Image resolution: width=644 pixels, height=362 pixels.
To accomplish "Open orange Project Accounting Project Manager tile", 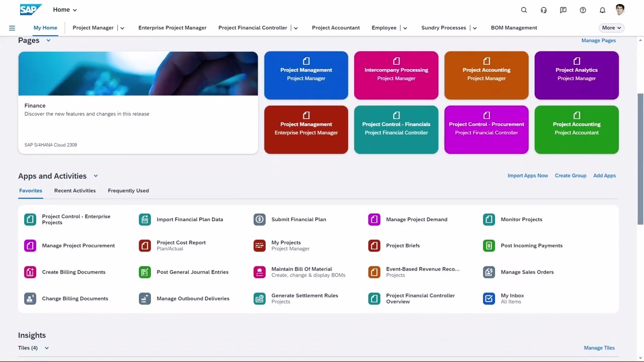I will (486, 75).
